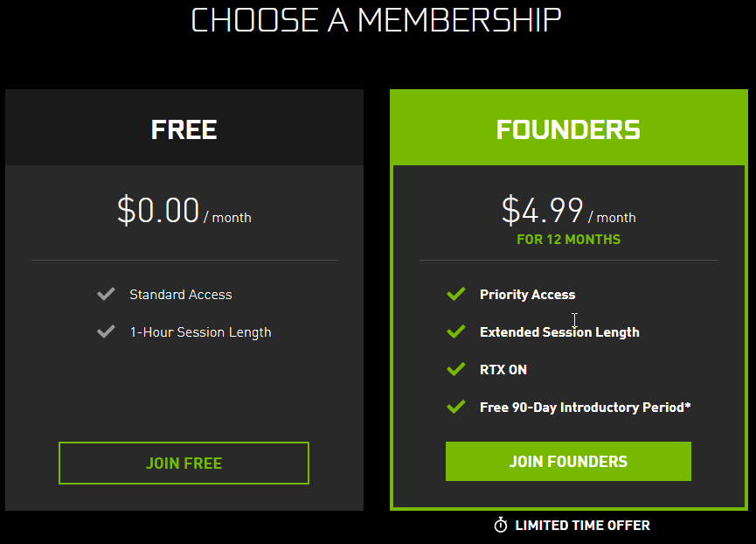Click the Priority Access feature text
This screenshot has height=544, width=756.
pyautogui.click(x=527, y=295)
